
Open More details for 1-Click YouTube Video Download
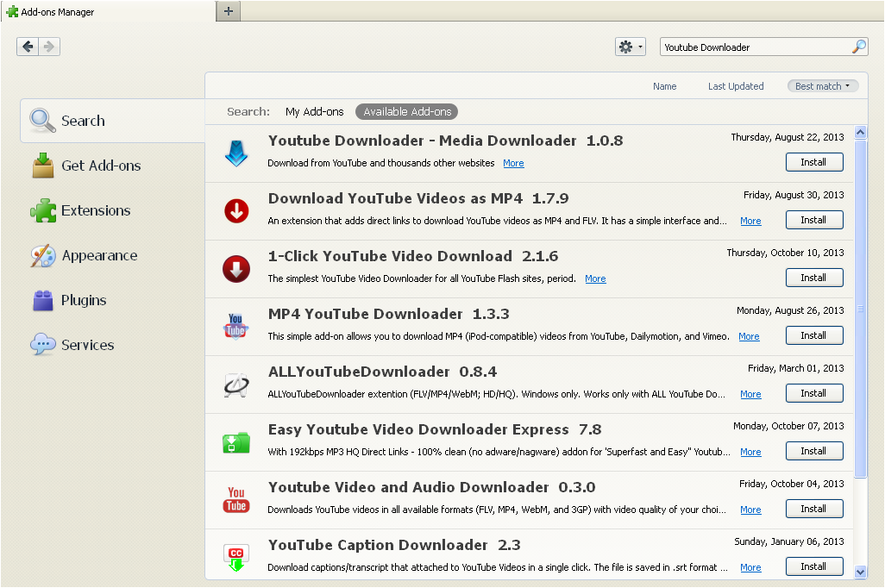click(x=595, y=278)
